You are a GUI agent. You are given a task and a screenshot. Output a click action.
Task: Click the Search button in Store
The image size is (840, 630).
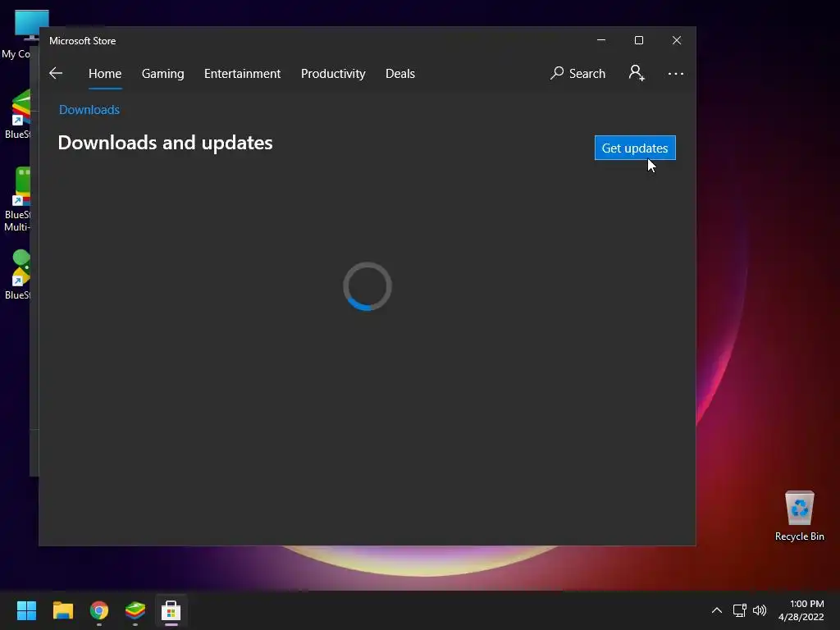pyautogui.click(x=577, y=73)
